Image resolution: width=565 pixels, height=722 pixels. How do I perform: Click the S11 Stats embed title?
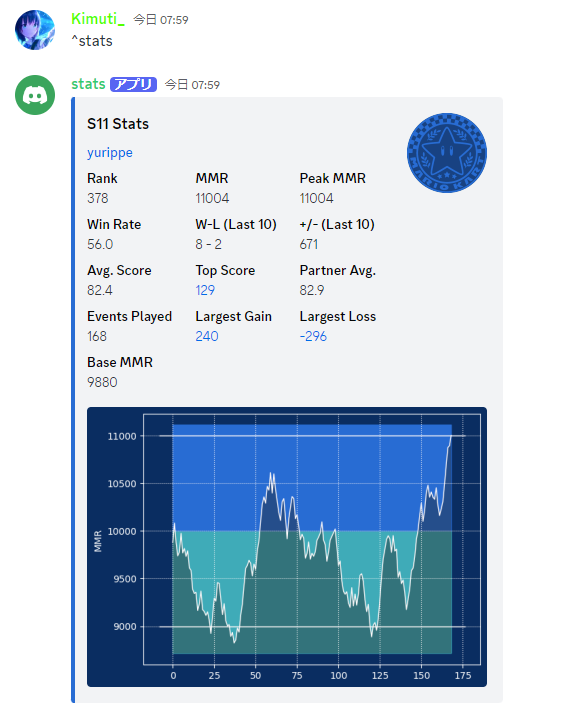click(x=118, y=124)
